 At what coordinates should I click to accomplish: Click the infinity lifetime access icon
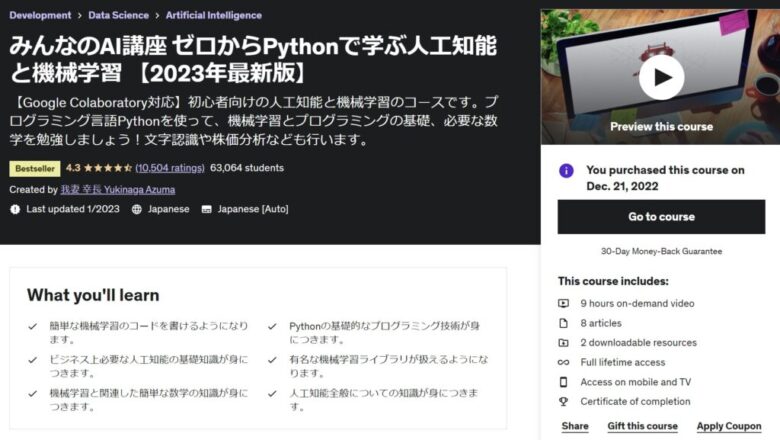point(563,362)
